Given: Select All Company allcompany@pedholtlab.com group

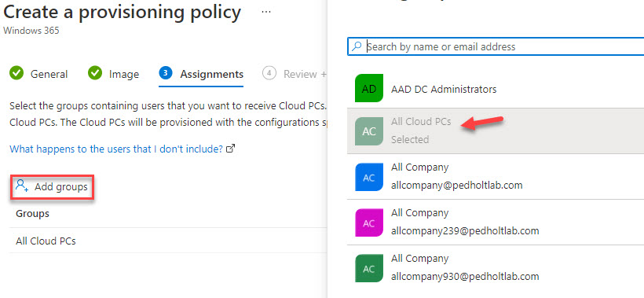Looking at the screenshot, I should coord(496,176).
